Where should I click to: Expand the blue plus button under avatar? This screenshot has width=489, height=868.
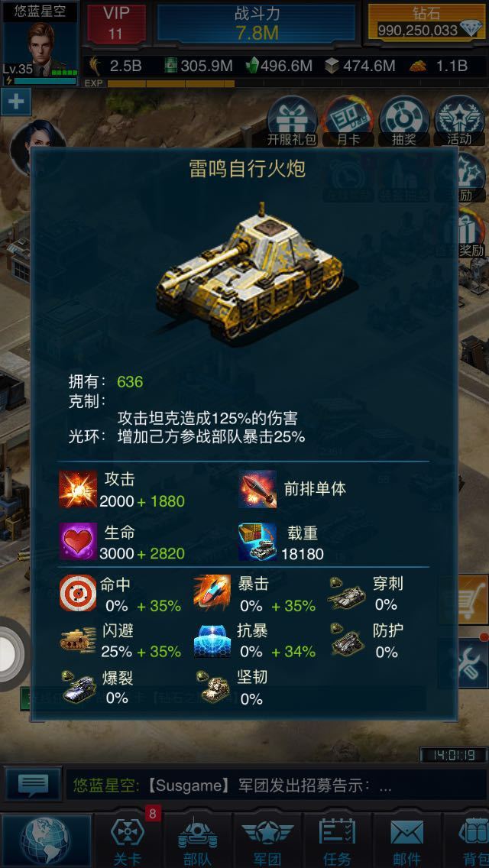click(x=15, y=102)
